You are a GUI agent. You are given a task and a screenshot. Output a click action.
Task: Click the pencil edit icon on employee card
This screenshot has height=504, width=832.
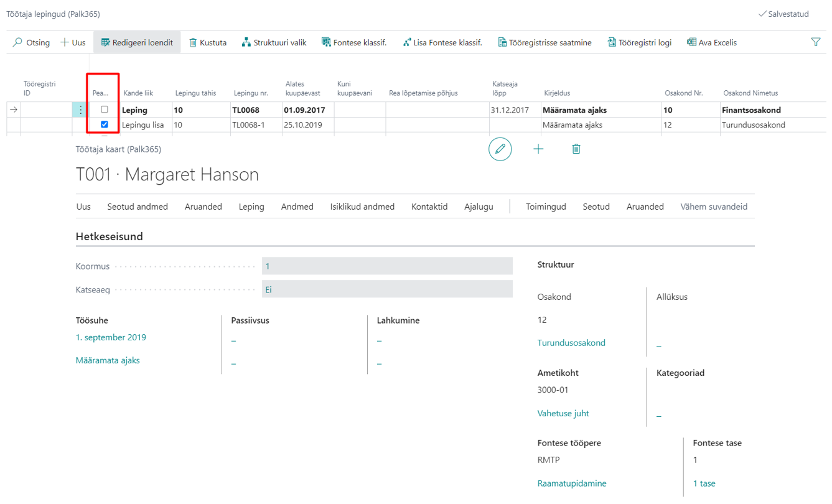pyautogui.click(x=500, y=149)
